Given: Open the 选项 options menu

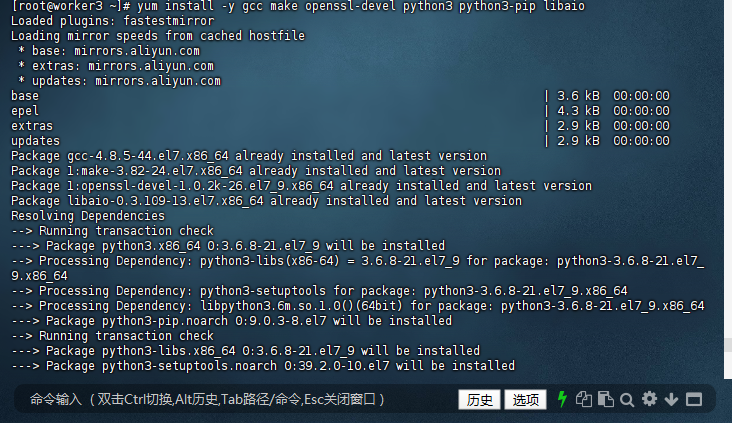Looking at the screenshot, I should (x=525, y=400).
